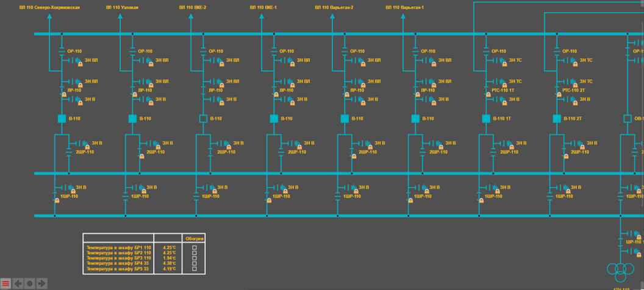Click the Обогрев column header
The height and width of the screenshot is (290, 644).
pyautogui.click(x=195, y=239)
